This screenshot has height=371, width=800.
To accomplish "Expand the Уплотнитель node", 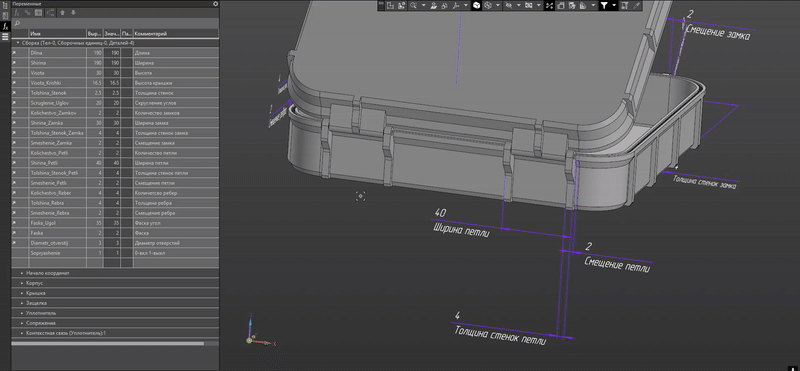I will point(22,313).
